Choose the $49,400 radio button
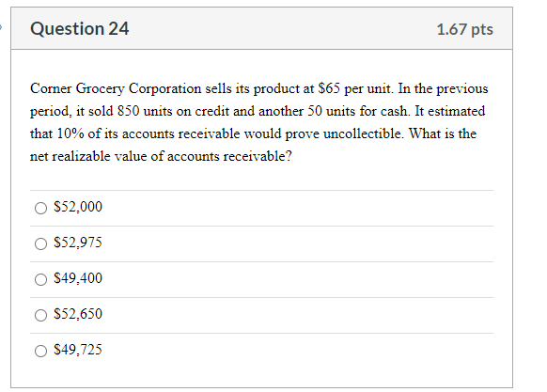 coord(40,279)
